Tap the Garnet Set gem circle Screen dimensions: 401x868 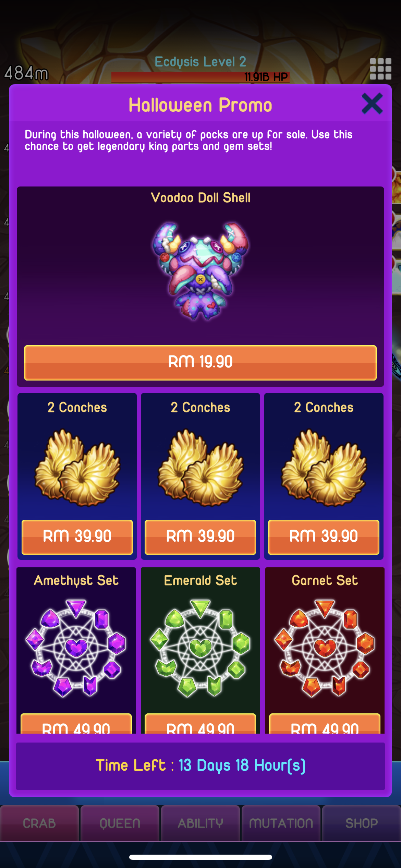pyautogui.click(x=325, y=648)
